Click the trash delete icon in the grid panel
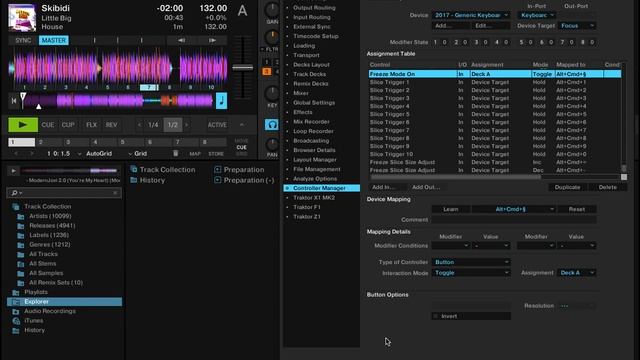 point(176,153)
